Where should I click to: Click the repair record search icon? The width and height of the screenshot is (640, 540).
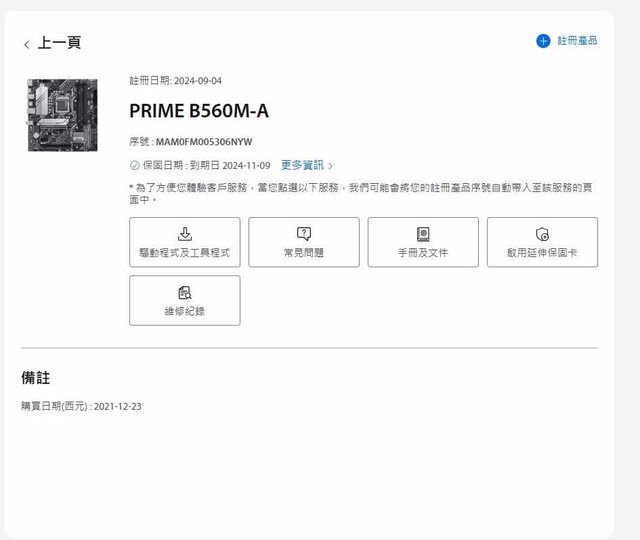[185, 293]
